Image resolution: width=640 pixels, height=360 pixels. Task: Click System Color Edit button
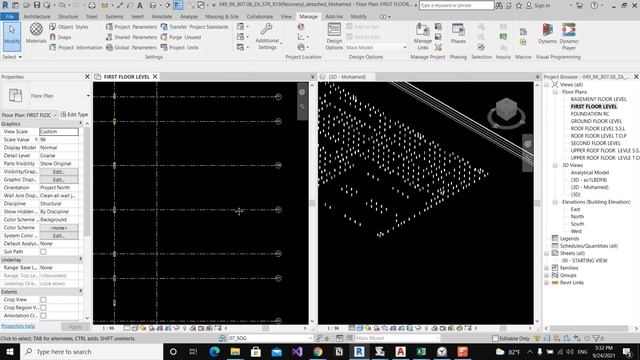coord(59,236)
